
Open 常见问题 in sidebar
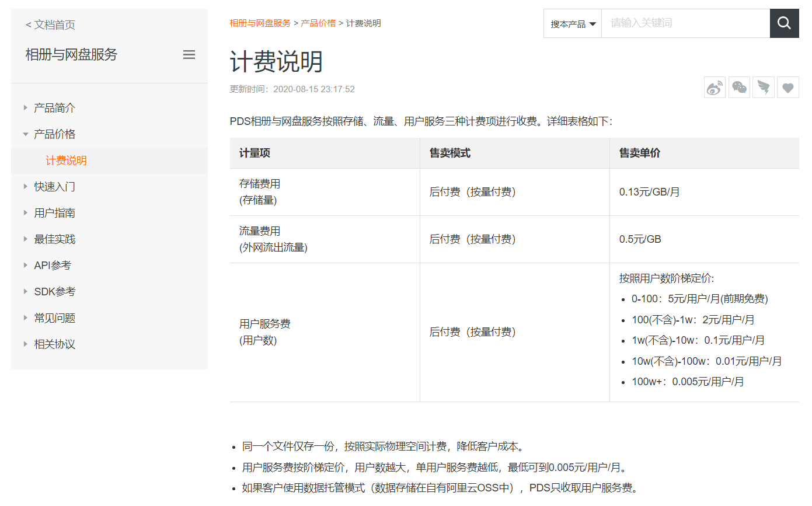point(55,318)
